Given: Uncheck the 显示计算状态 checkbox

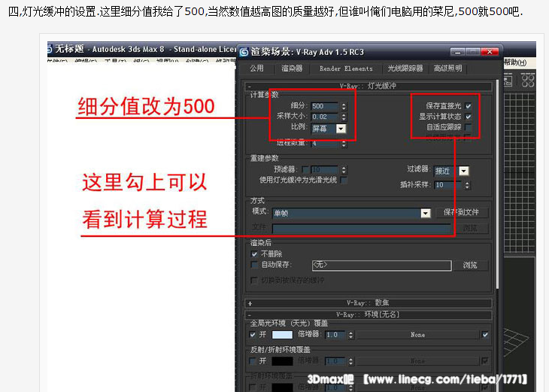Looking at the screenshot, I should coord(468,117).
